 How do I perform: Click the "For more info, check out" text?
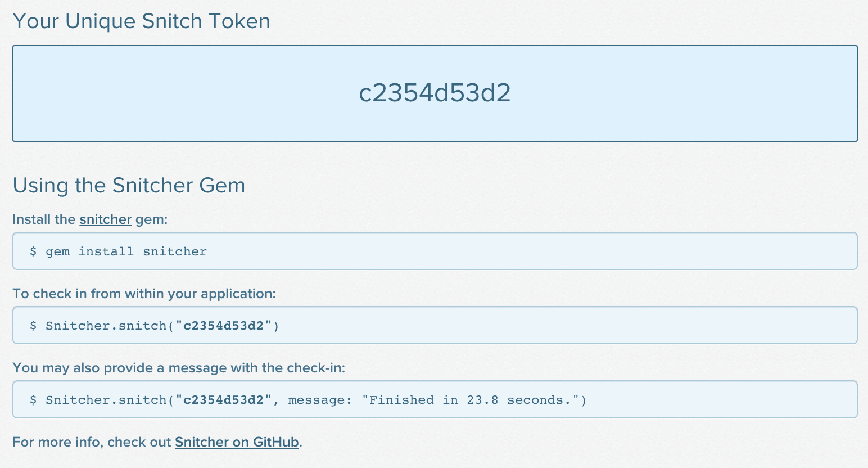(x=92, y=442)
